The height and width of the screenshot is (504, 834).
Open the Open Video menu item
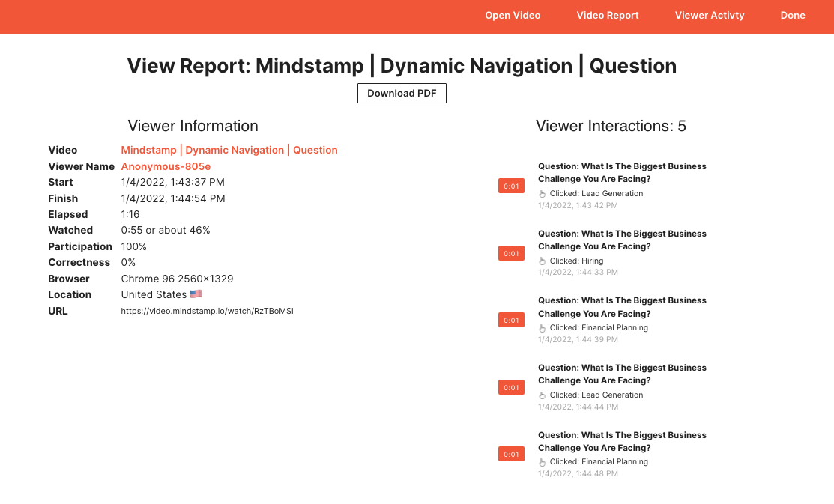513,15
